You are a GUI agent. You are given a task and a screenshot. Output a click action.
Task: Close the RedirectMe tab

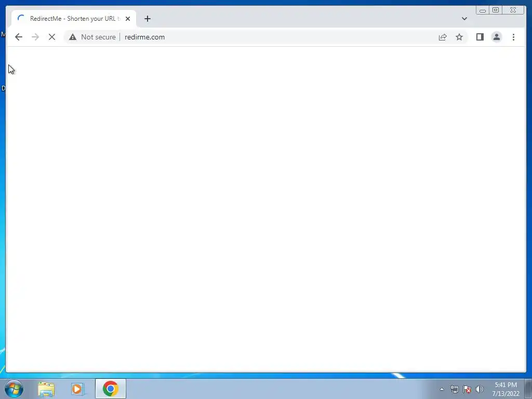coord(128,19)
